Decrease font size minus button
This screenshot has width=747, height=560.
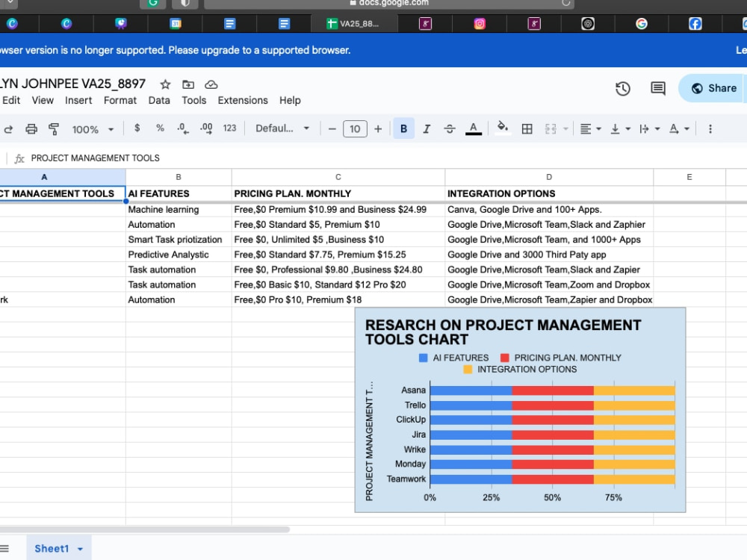click(332, 129)
